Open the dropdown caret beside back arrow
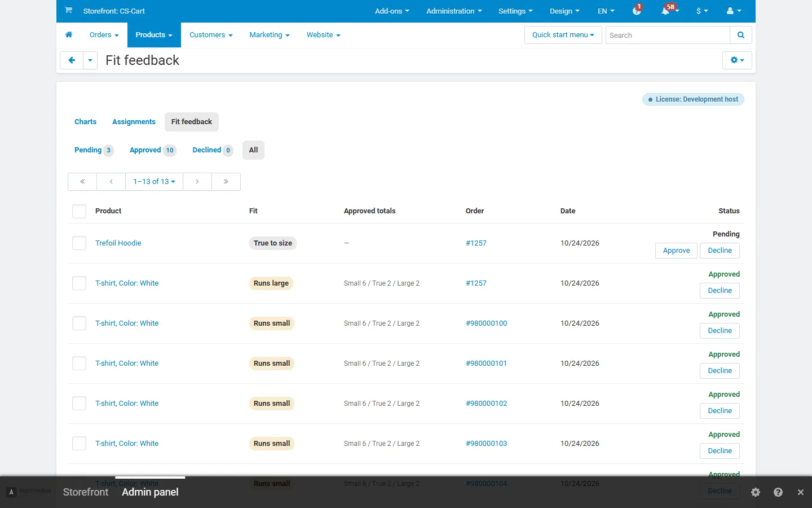The width and height of the screenshot is (812, 508). [x=90, y=60]
